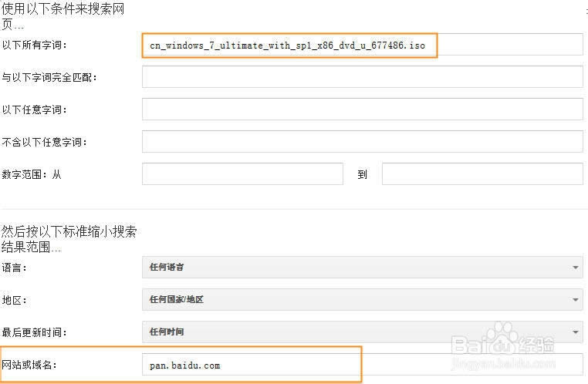Focus the '与以下字词完全匹配' text box
This screenshot has width=588, height=384.
pyautogui.click(x=362, y=77)
